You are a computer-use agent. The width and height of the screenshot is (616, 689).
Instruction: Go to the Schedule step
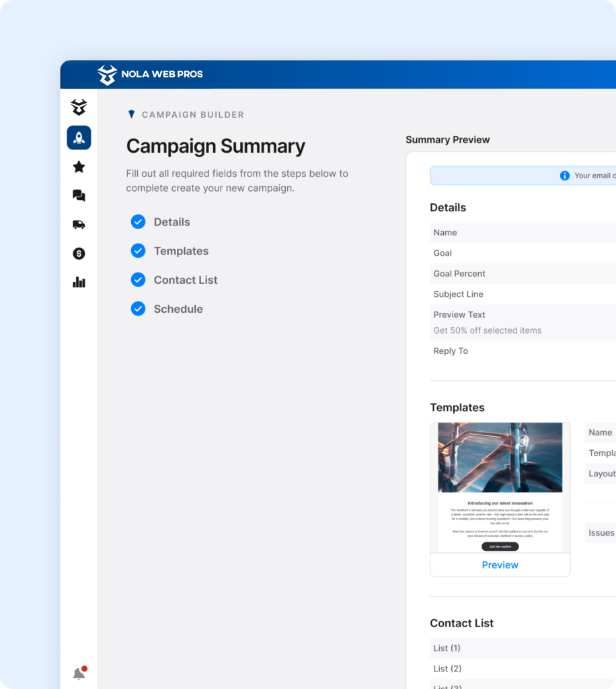pos(178,309)
